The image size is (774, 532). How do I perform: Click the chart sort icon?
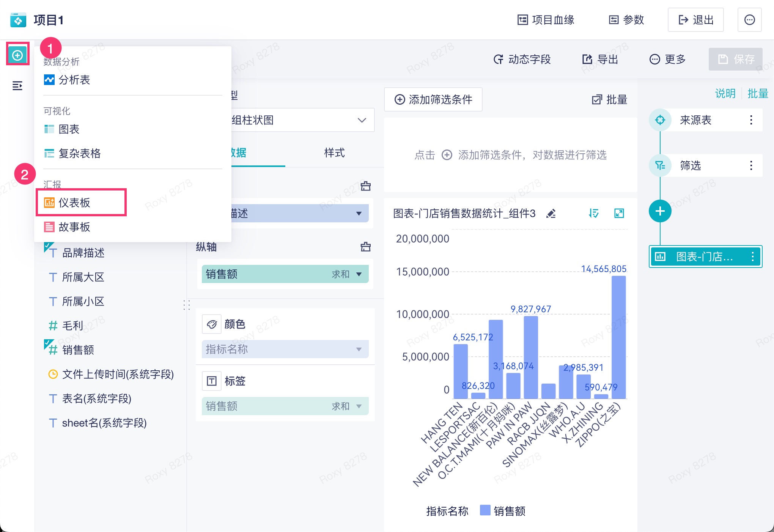[x=594, y=213]
